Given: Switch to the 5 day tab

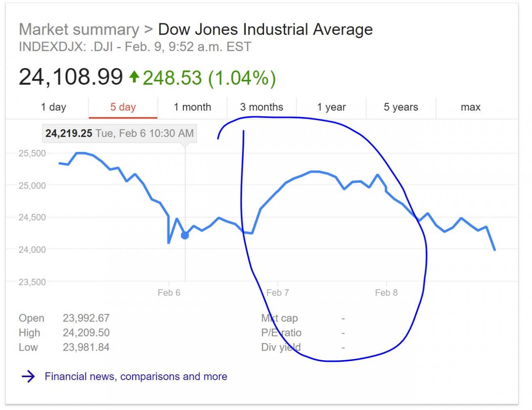Looking at the screenshot, I should 123,107.
